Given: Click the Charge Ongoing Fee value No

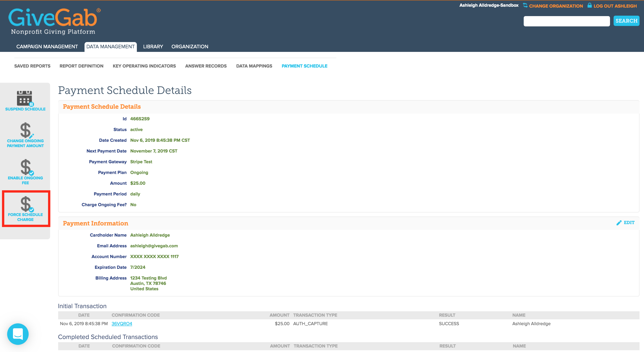Looking at the screenshot, I should (133, 205).
